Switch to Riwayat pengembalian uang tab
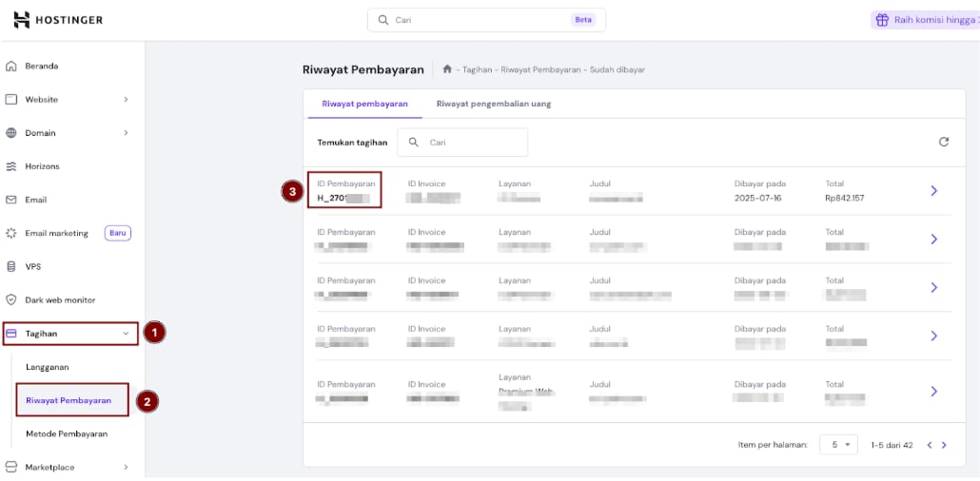This screenshot has height=481, width=980. coord(493,104)
